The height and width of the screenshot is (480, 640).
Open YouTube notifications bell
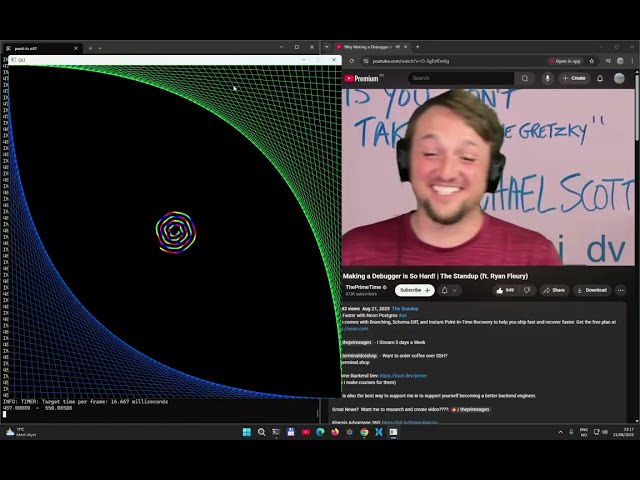[x=600, y=78]
